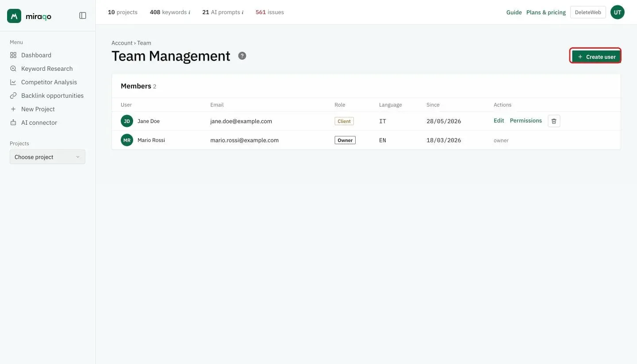Collapse the sidebar with the panel icon
This screenshot has height=364, width=637.
[83, 15]
